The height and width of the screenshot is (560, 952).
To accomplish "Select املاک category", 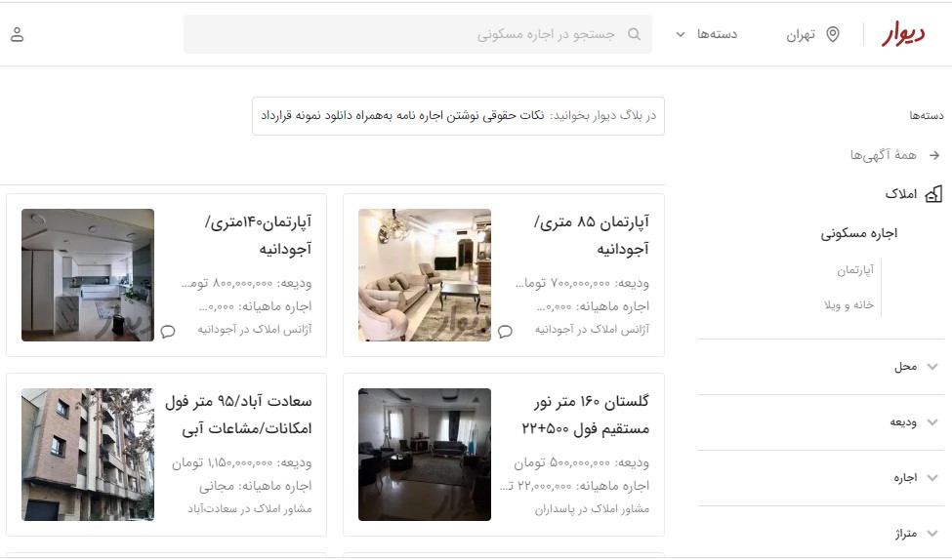I will (x=901, y=194).
